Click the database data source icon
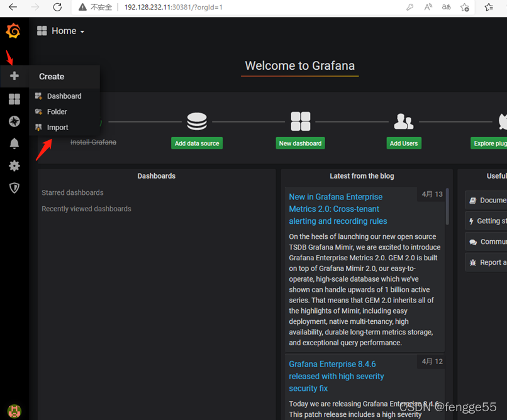This screenshot has width=507, height=420. (x=197, y=121)
